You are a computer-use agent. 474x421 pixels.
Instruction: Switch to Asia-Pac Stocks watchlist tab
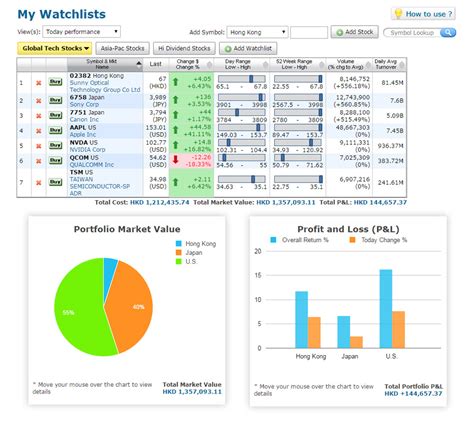point(122,48)
